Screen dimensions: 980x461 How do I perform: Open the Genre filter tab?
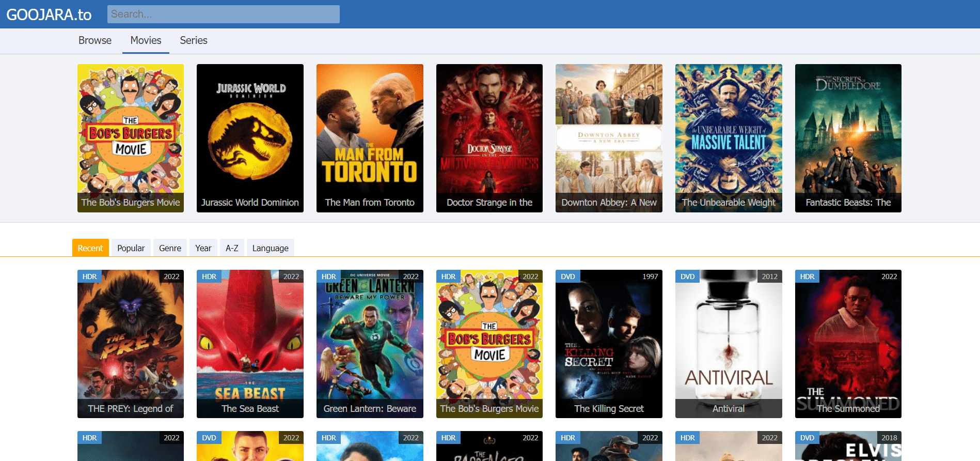(170, 248)
